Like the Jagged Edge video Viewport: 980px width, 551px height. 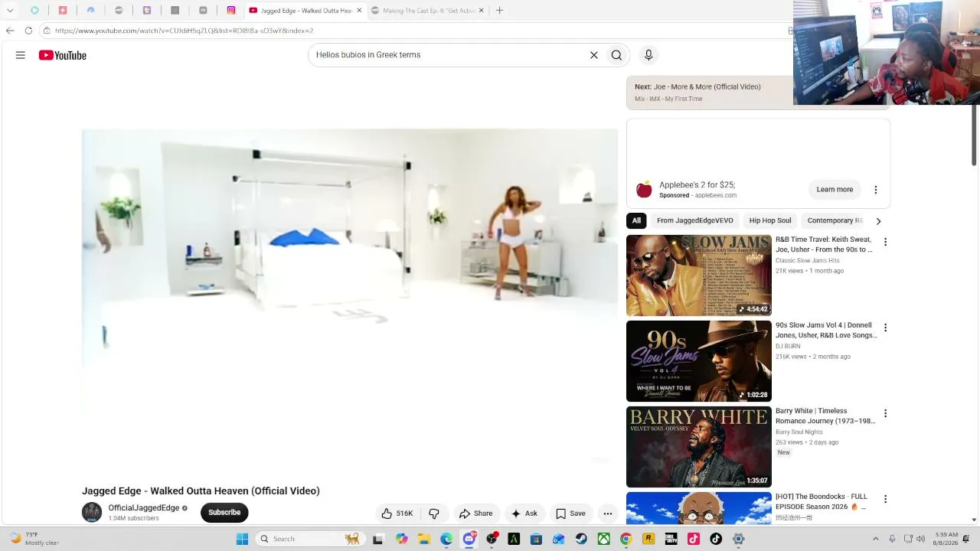point(397,514)
